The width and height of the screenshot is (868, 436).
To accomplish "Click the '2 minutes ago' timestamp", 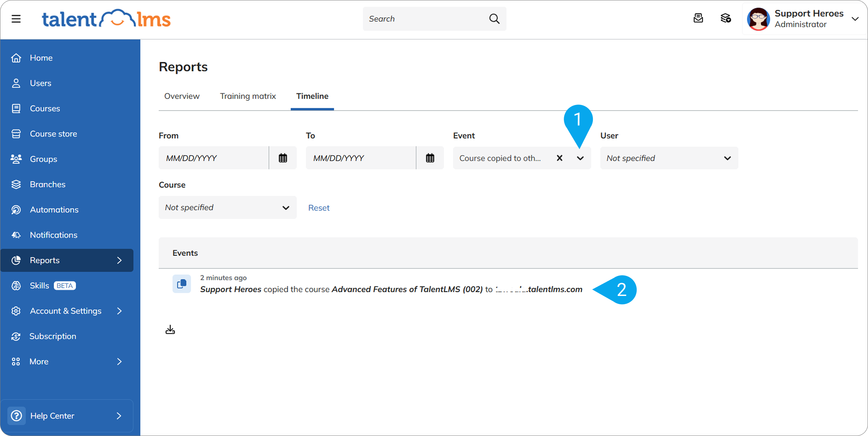I will tap(223, 277).
